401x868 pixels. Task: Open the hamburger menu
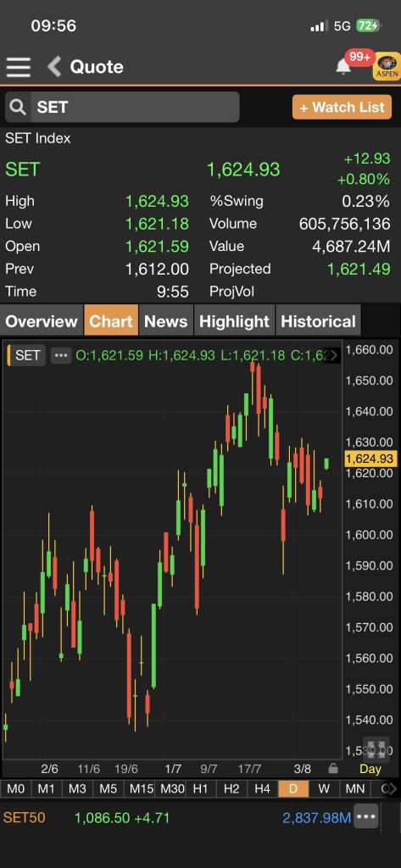(x=19, y=67)
